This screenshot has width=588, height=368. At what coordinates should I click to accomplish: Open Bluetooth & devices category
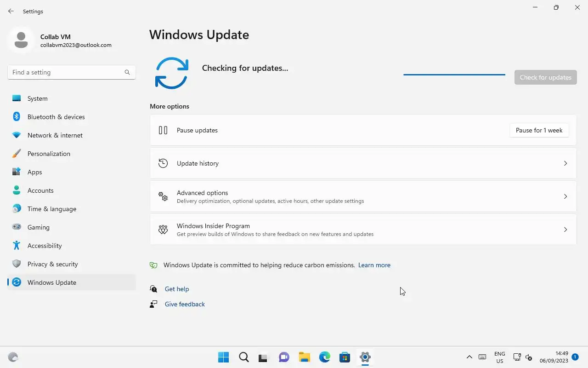pos(72,117)
